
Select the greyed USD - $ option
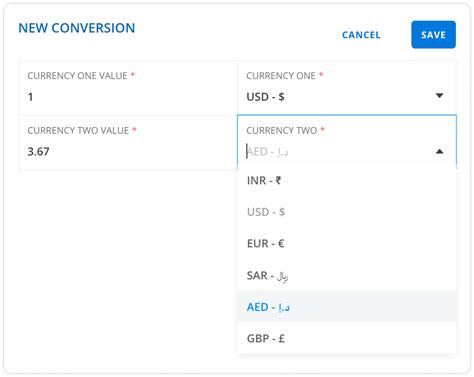tap(347, 212)
